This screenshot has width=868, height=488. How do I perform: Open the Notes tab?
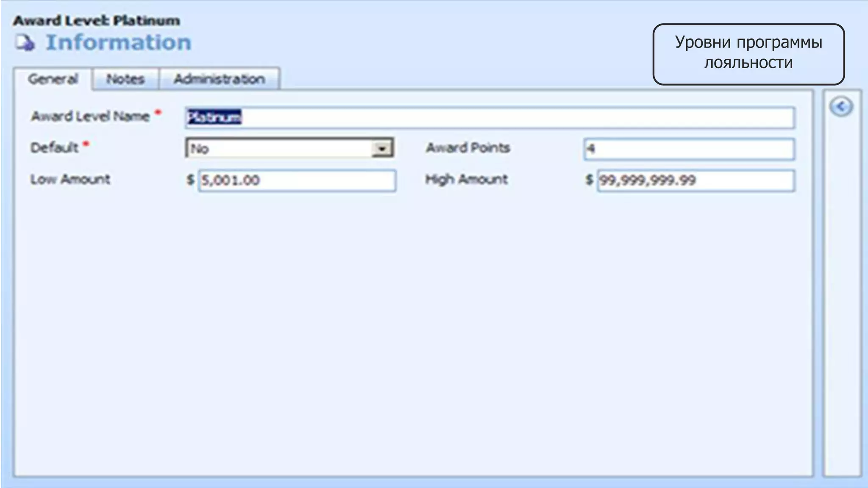pos(125,79)
